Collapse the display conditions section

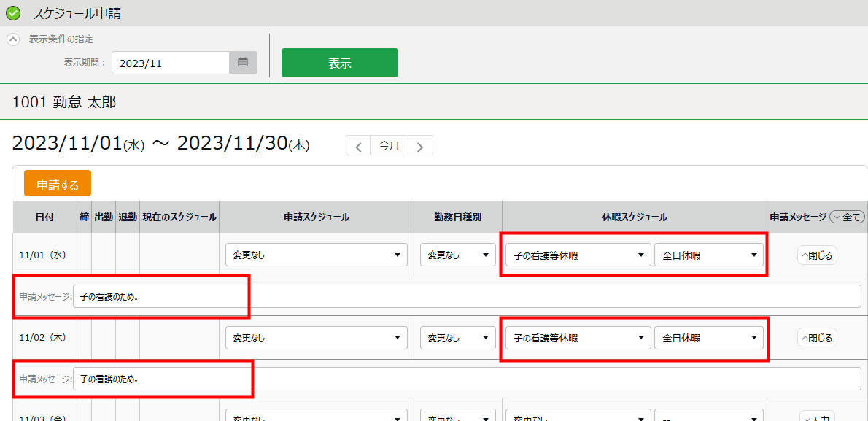(13, 39)
